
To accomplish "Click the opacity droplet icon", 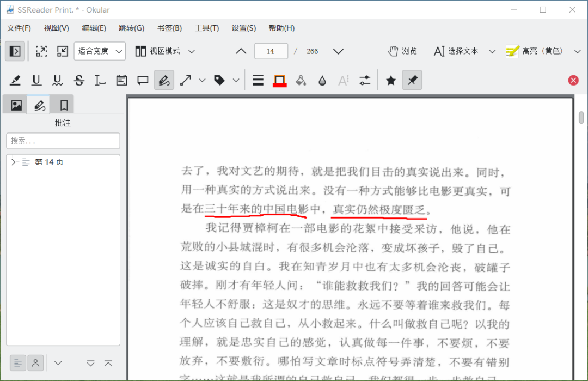I will pyautogui.click(x=322, y=80).
